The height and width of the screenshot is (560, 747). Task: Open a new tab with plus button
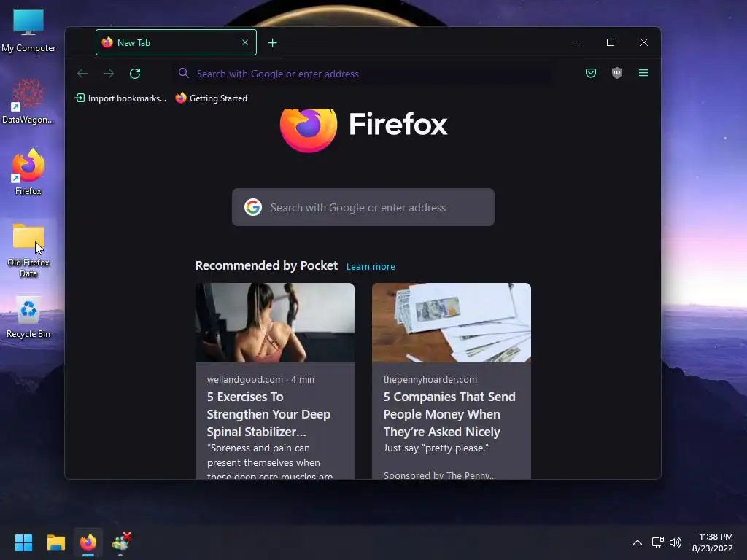[273, 43]
